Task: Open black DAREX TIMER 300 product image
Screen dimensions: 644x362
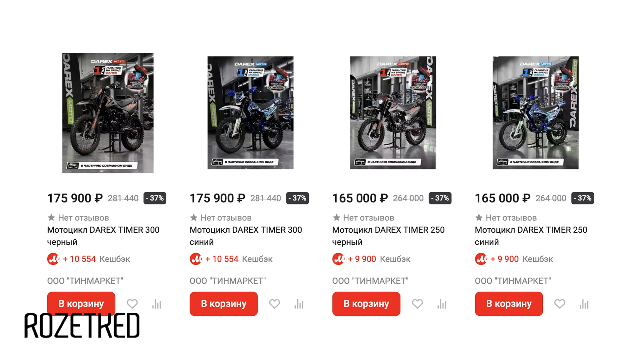Action: (108, 113)
